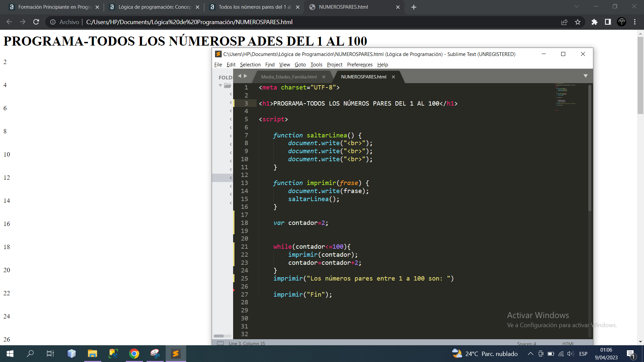Reload the NUMEROSPARES.html page

pyautogui.click(x=36, y=22)
